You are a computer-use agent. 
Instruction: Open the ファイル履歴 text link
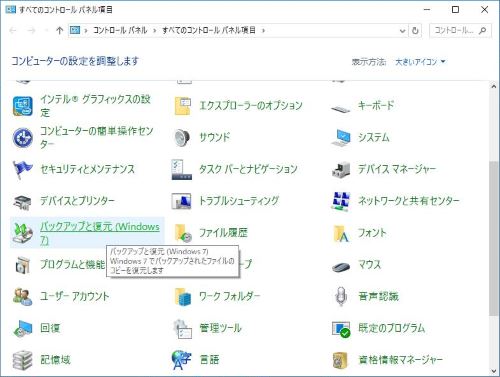[x=223, y=233]
